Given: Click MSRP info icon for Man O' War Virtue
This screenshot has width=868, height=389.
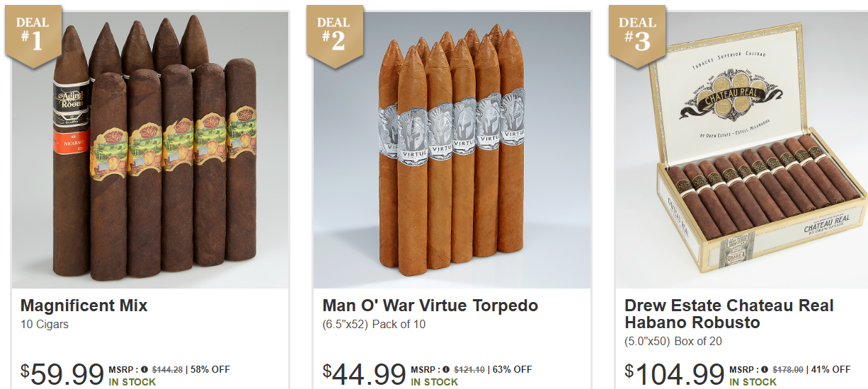Looking at the screenshot, I should [447, 369].
